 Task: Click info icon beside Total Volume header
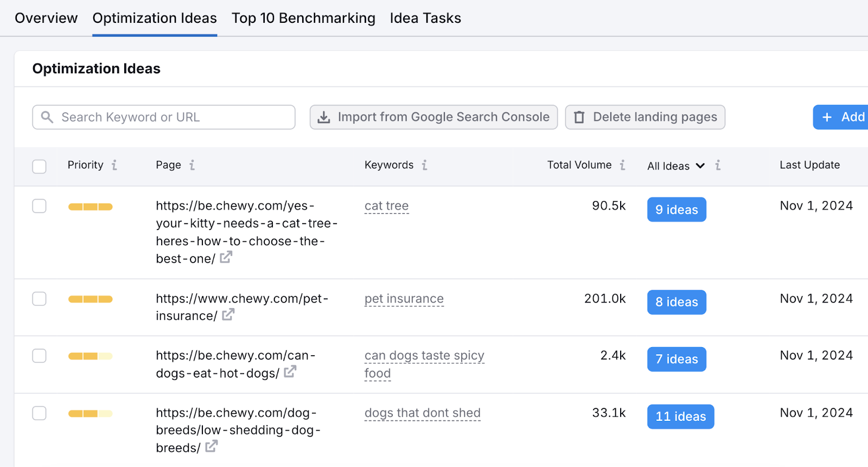pos(623,165)
